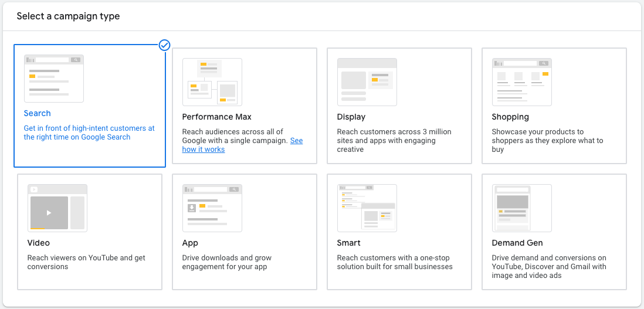This screenshot has height=309, width=644.
Task: Click 'Showcase your products to shoppers' description
Action: [547, 140]
